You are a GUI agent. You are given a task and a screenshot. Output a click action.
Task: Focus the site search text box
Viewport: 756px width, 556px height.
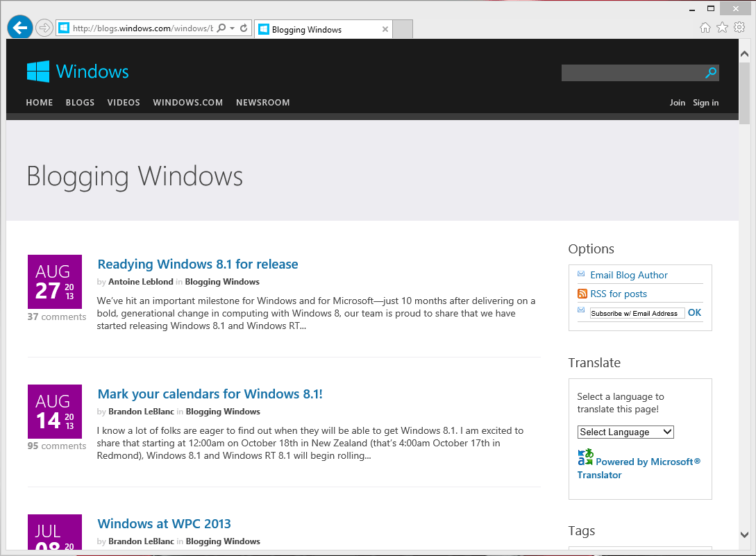click(x=632, y=73)
